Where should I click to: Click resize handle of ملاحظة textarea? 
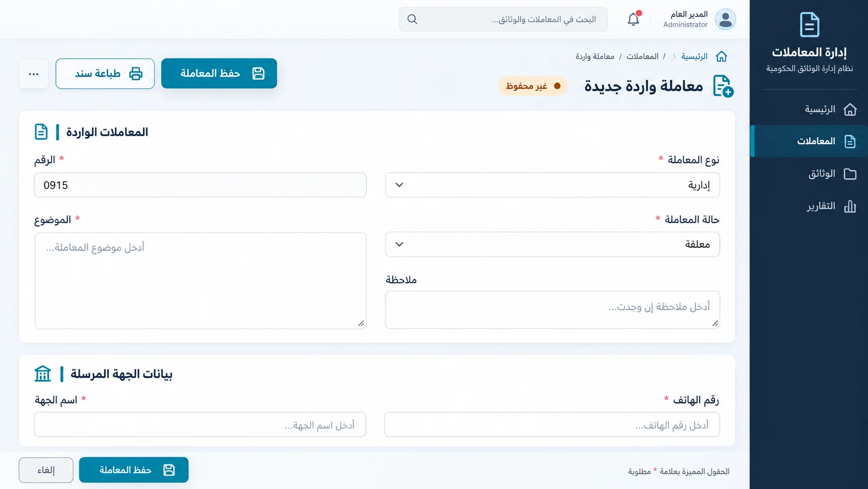tap(715, 323)
